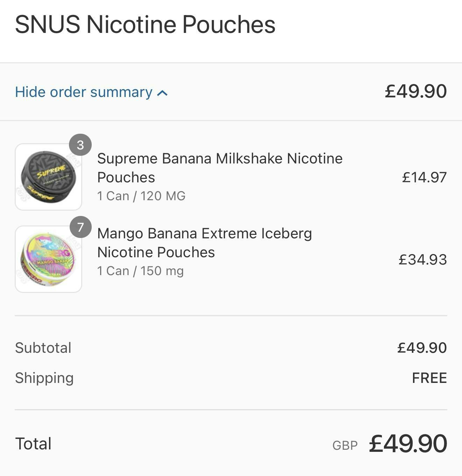Collapse the order summary via its link
462x476 pixels.
84,92
